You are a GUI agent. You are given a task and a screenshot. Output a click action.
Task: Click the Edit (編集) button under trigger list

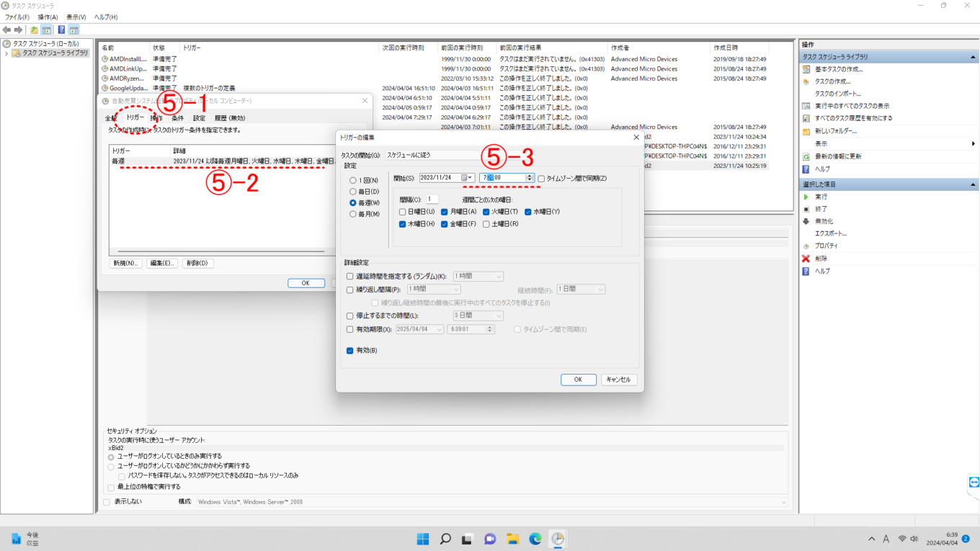tap(162, 264)
